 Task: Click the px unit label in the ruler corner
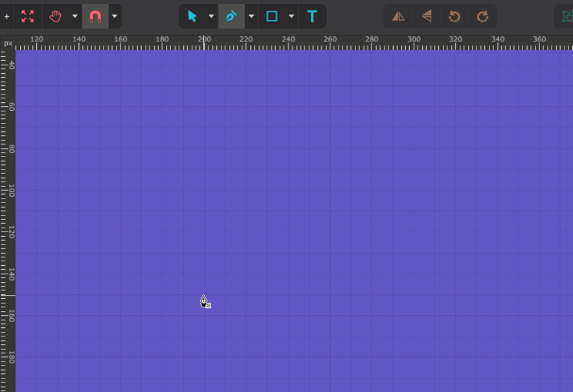(x=8, y=43)
